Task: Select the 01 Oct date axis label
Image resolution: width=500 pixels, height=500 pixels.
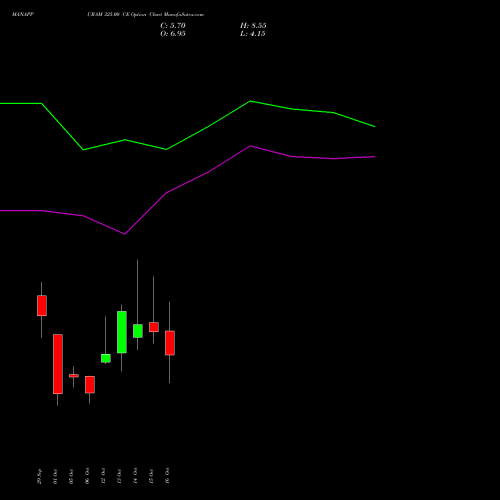Action: click(x=55, y=476)
